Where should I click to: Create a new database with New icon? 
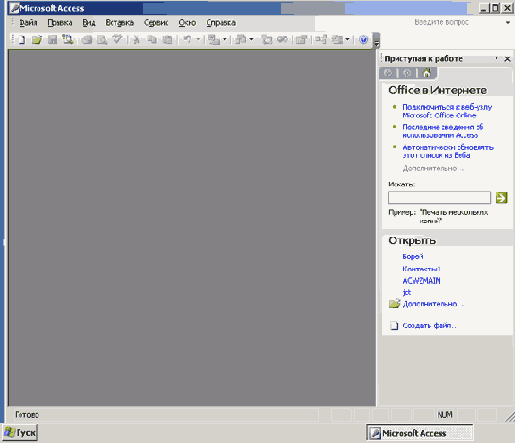(22, 40)
